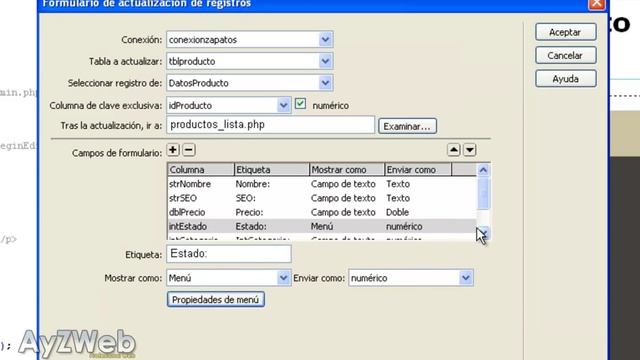Click the Doble cell in dblPrecio row
The width and height of the screenshot is (640, 360).
tap(398, 212)
